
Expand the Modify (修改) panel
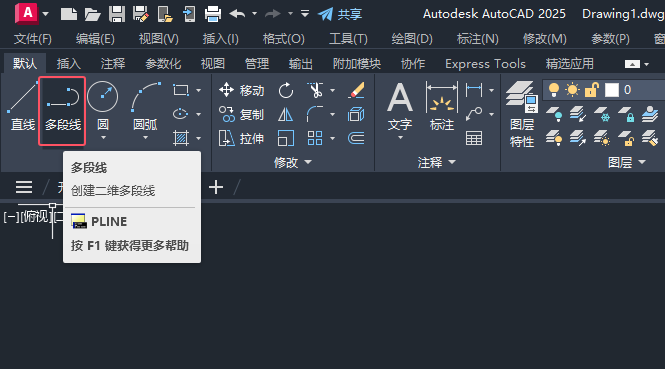click(293, 162)
